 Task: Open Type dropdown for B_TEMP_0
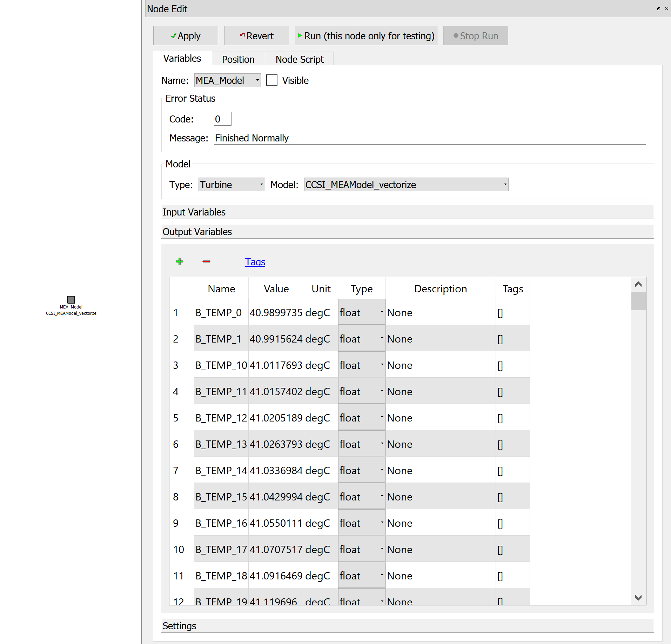click(x=362, y=312)
